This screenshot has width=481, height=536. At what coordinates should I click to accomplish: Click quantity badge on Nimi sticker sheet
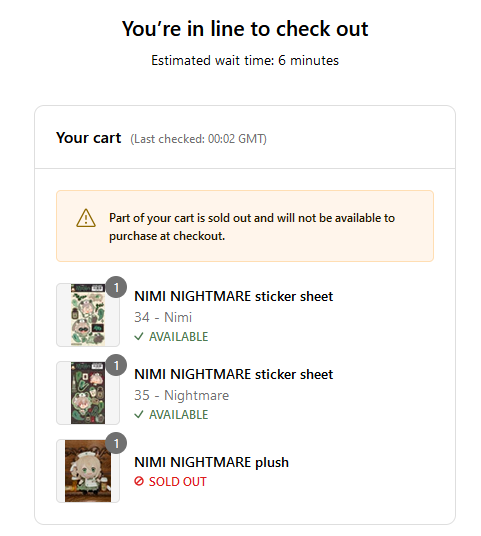116,287
